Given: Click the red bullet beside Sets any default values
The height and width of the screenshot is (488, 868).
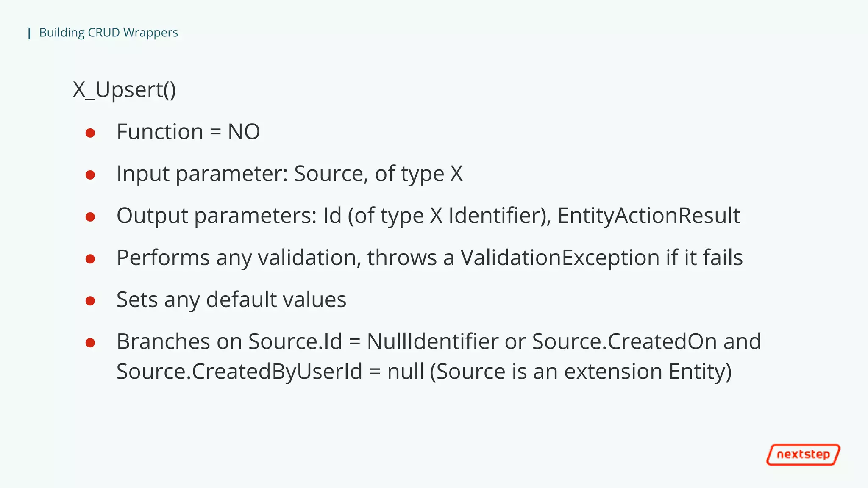Looking at the screenshot, I should click(x=90, y=301).
